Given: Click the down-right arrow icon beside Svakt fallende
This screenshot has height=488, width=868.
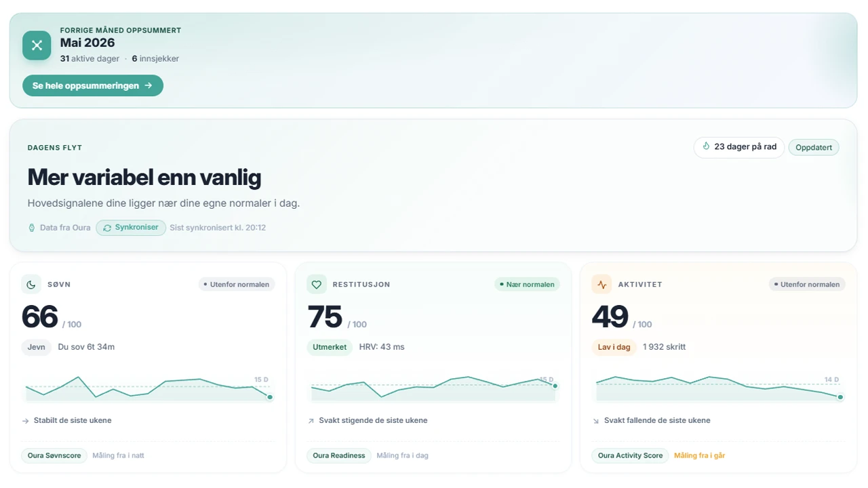Looking at the screenshot, I should pyautogui.click(x=596, y=421).
